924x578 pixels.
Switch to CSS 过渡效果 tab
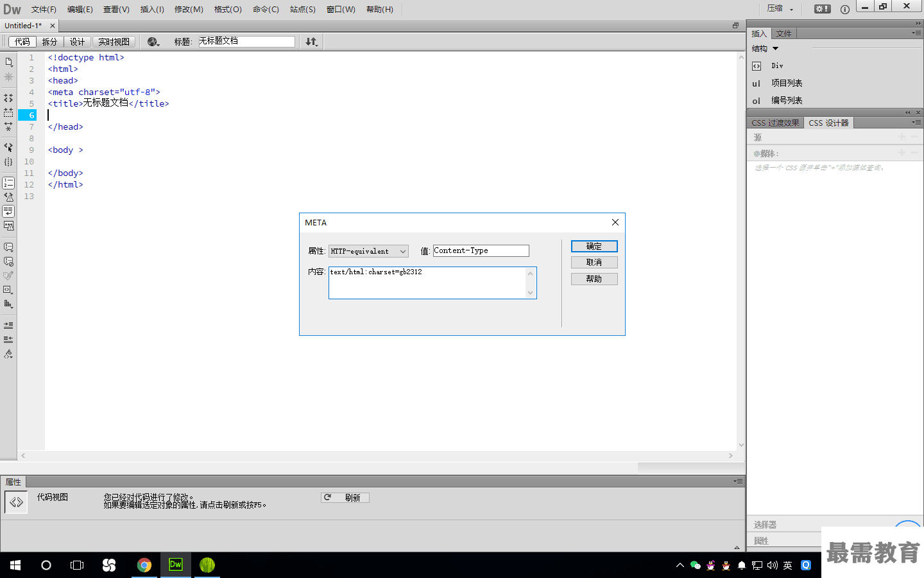(x=775, y=123)
